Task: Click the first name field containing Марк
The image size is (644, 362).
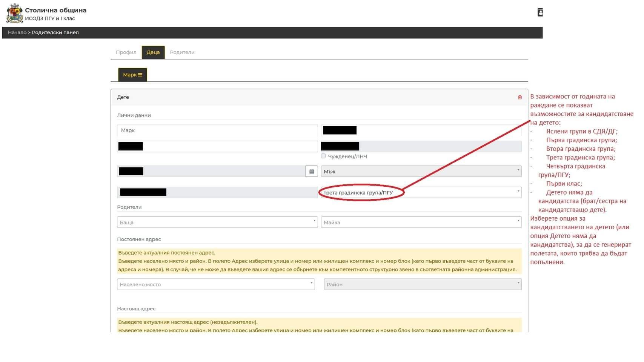Action: [217, 130]
